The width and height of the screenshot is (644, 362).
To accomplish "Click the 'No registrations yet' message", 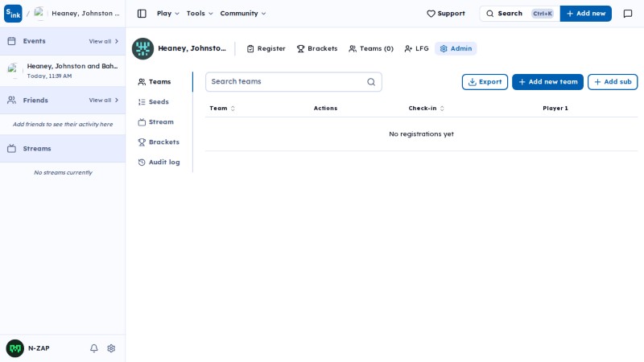I will click(x=421, y=134).
